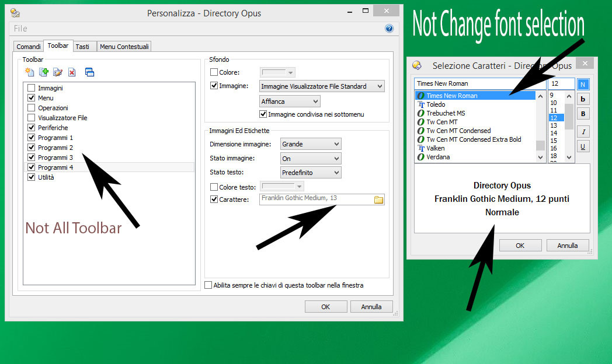Viewport: 612px width, 364px height.
Task: Apply semi-bold style with the lowercase b button
Action: [583, 99]
